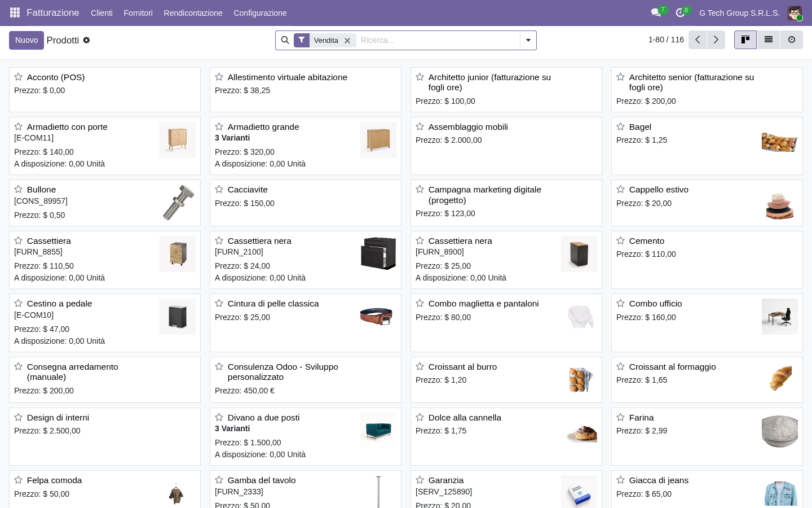
Task: Go to the next page of products
Action: tap(716, 40)
